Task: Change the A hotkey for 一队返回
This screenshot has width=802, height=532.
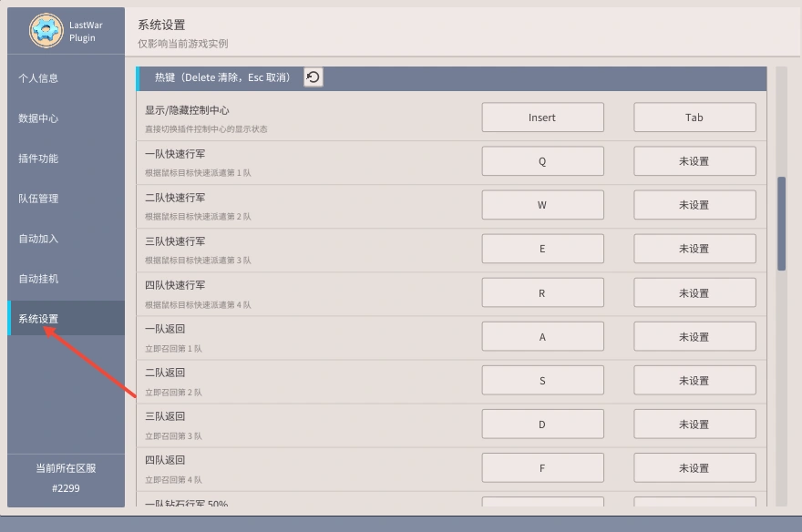Action: click(x=542, y=337)
